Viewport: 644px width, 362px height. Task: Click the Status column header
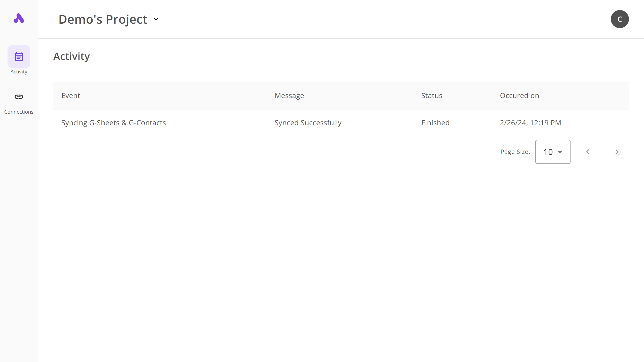tap(432, 96)
